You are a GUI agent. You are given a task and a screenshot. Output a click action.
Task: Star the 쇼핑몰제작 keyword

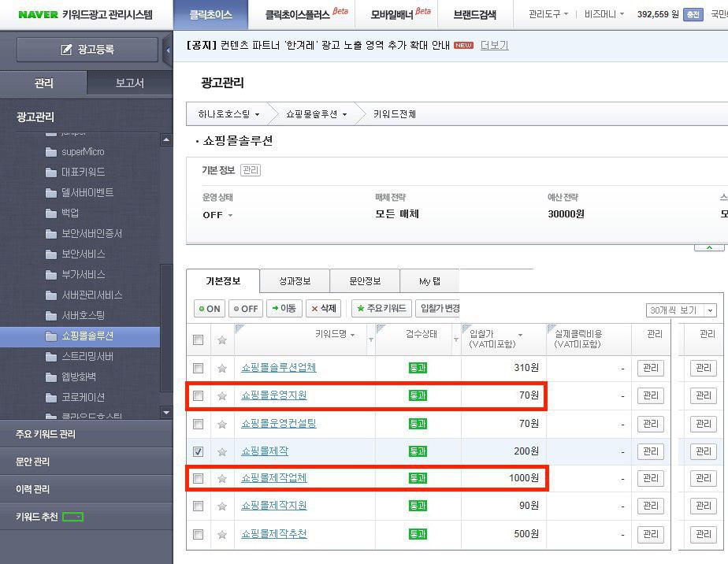pyautogui.click(x=222, y=451)
